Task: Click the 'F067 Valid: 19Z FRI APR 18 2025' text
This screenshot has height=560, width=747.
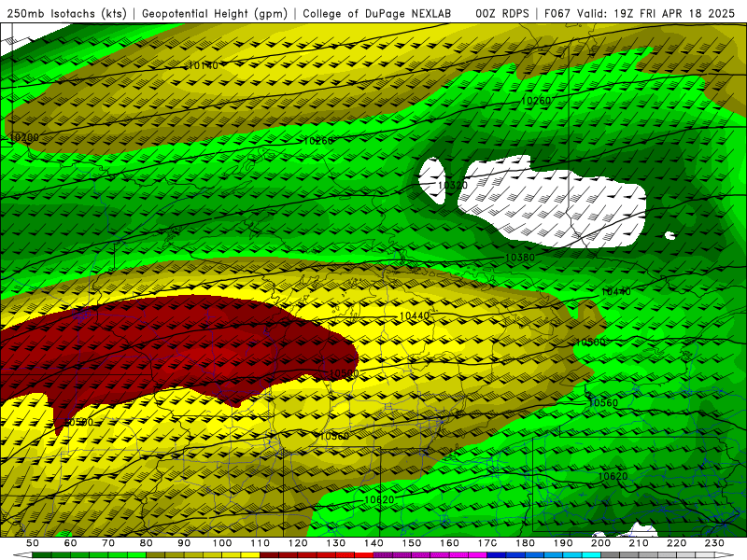Action: [640, 13]
